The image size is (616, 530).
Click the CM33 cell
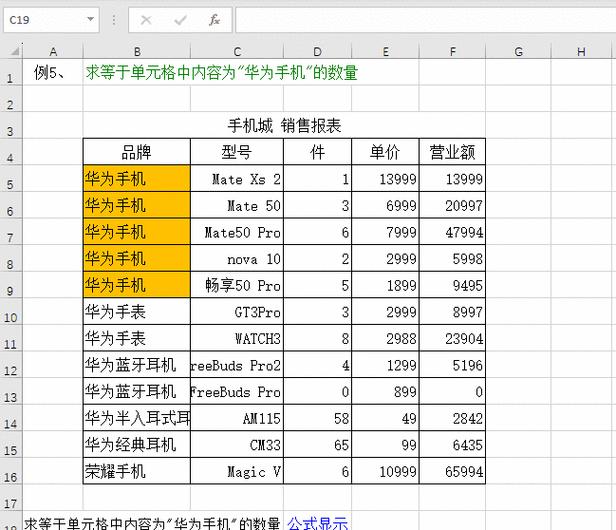click(237, 444)
